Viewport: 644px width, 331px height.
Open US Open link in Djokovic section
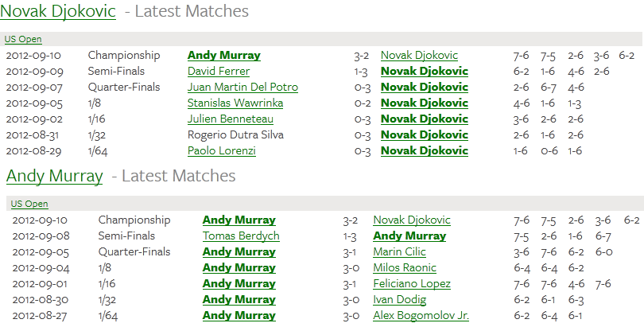(x=23, y=39)
